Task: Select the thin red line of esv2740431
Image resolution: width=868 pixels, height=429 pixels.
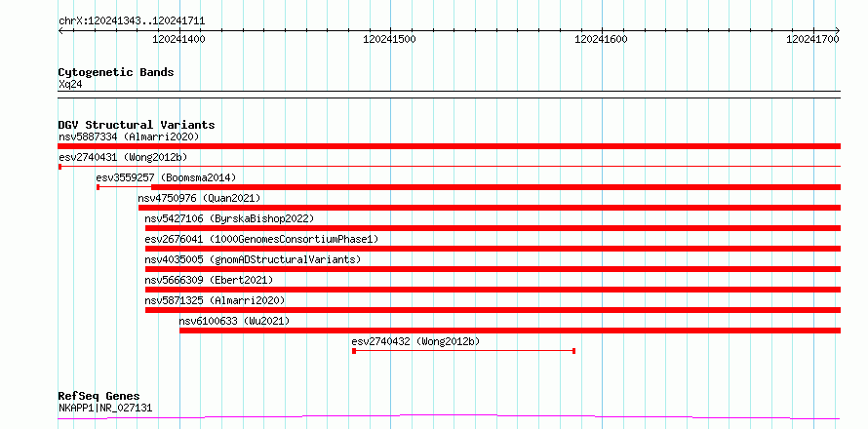Action: (449, 166)
